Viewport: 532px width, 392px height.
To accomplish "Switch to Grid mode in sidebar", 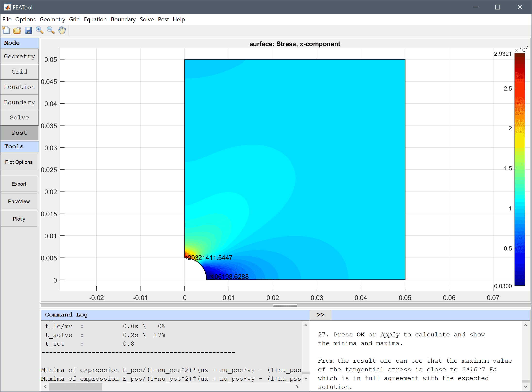I will (19, 72).
